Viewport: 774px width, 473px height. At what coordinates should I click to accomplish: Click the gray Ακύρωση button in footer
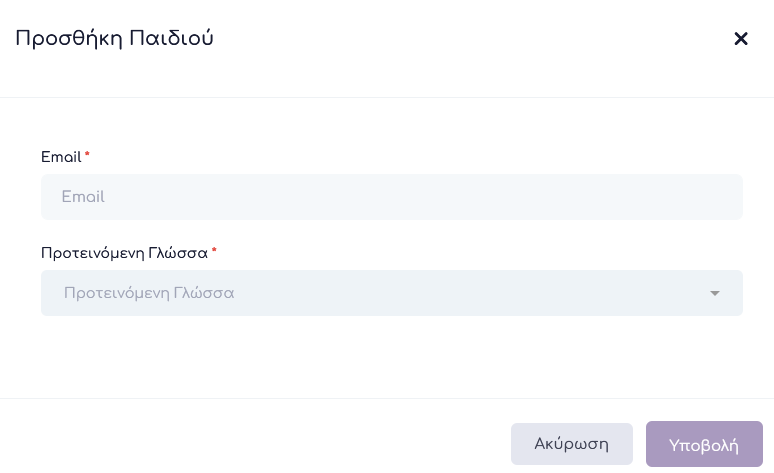point(571,444)
